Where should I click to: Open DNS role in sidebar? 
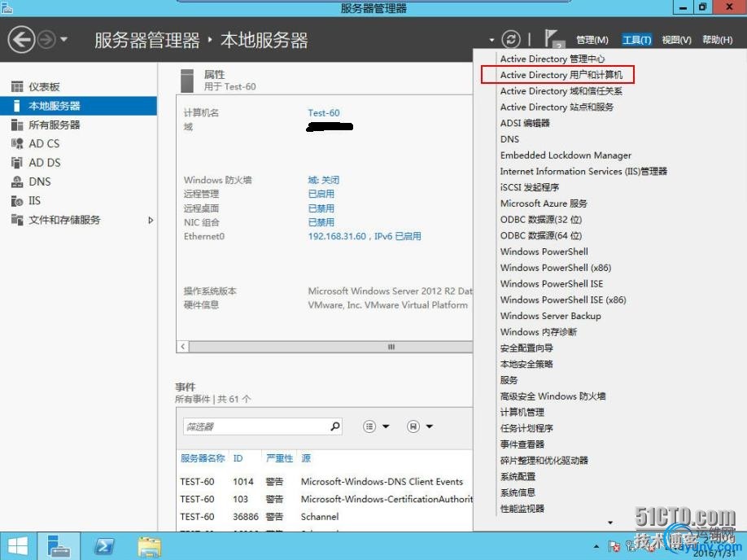tap(78, 182)
